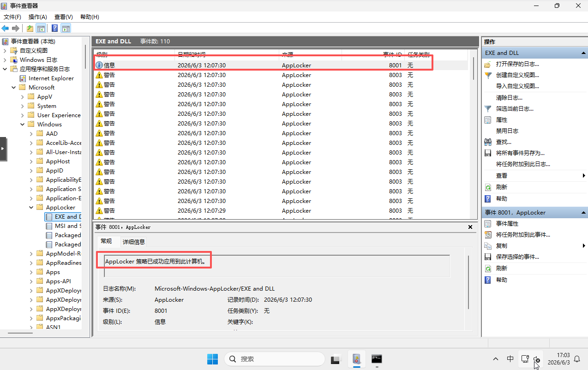Screen dimensions: 588x370
Task: Click 导入自定义视图 action
Action: [517, 86]
